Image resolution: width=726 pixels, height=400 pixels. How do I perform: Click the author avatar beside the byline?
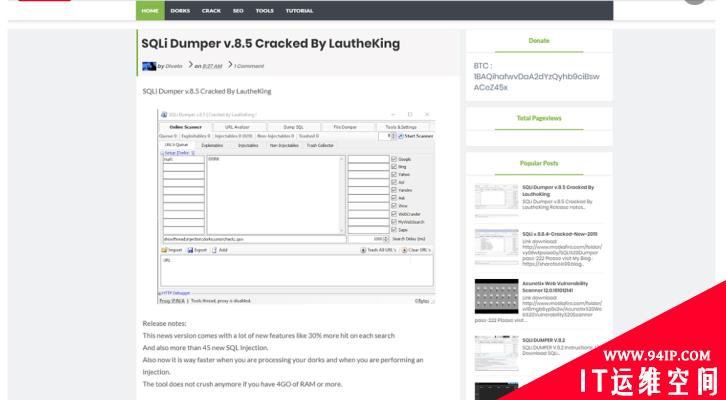click(x=149, y=66)
